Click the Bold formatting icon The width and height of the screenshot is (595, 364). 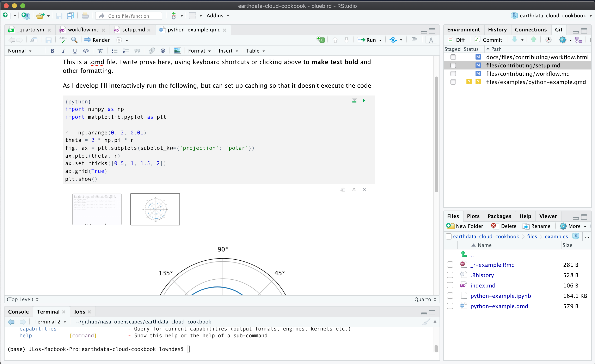coord(52,51)
